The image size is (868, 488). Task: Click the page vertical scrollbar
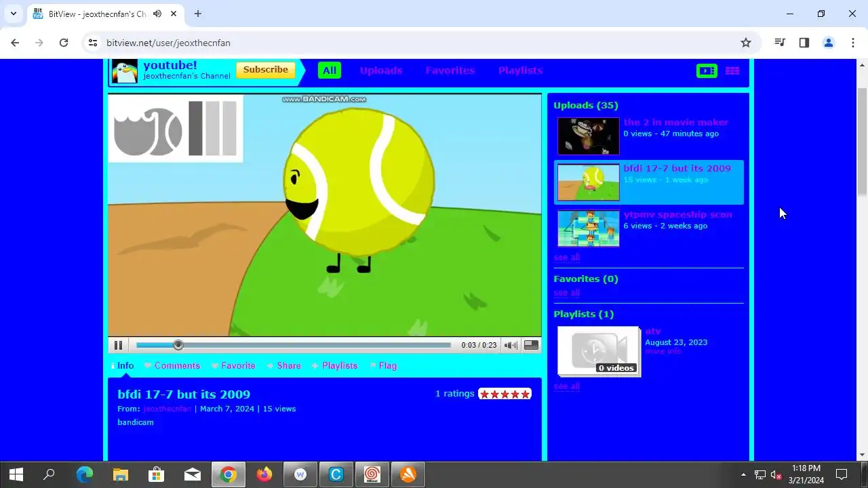(862, 140)
